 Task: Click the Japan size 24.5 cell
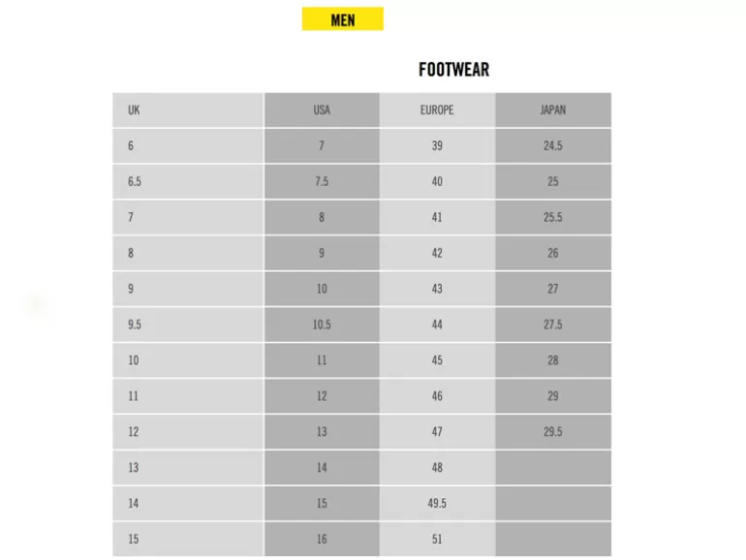pyautogui.click(x=553, y=145)
